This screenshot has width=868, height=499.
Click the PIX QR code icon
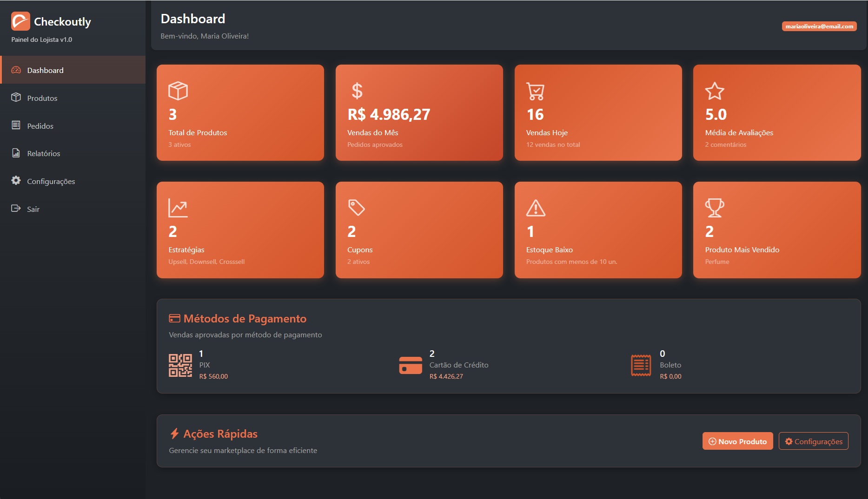click(x=180, y=365)
